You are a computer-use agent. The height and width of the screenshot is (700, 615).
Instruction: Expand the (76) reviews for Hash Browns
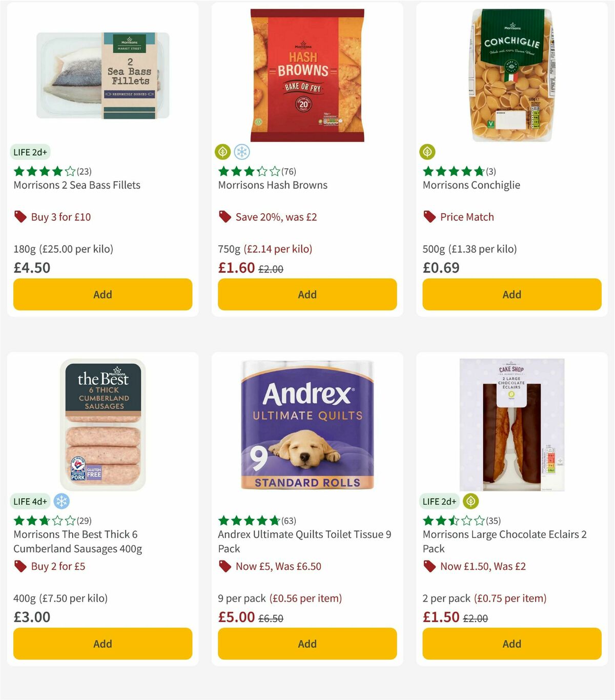[288, 172]
